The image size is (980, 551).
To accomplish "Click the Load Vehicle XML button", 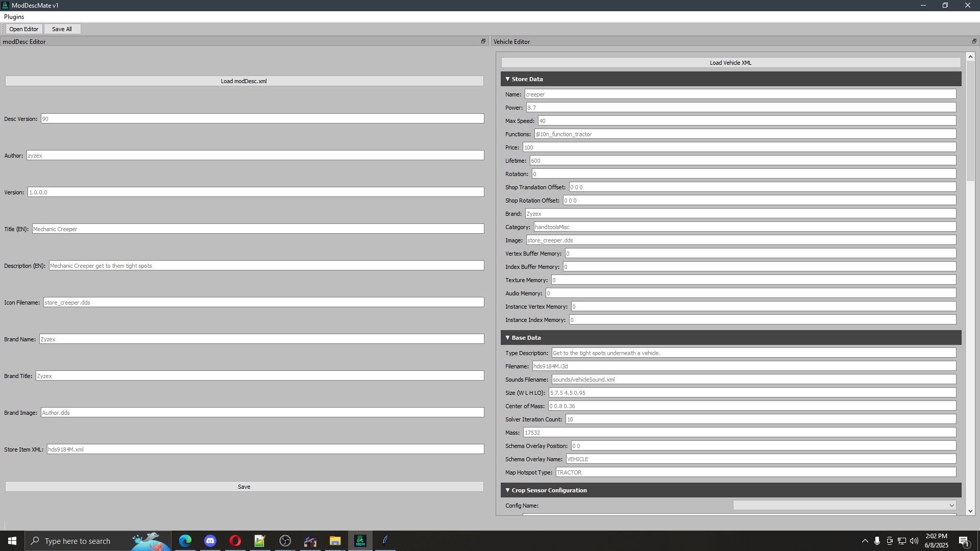I will 730,63.
